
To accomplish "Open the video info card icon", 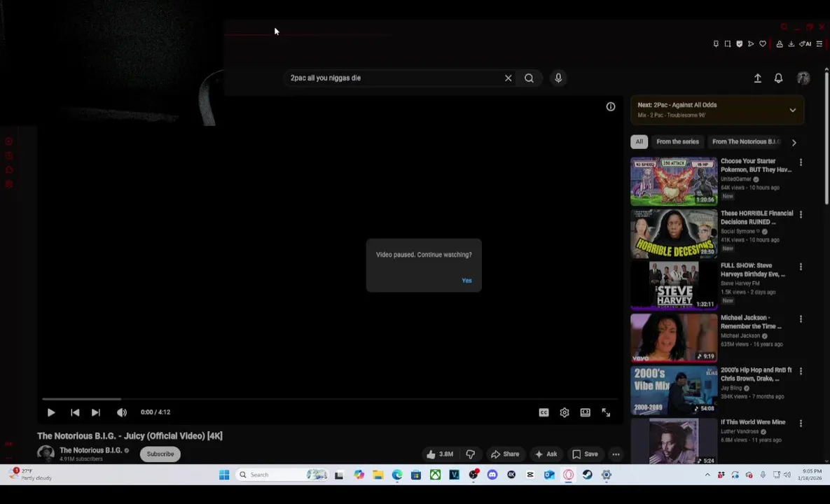I will pos(610,107).
